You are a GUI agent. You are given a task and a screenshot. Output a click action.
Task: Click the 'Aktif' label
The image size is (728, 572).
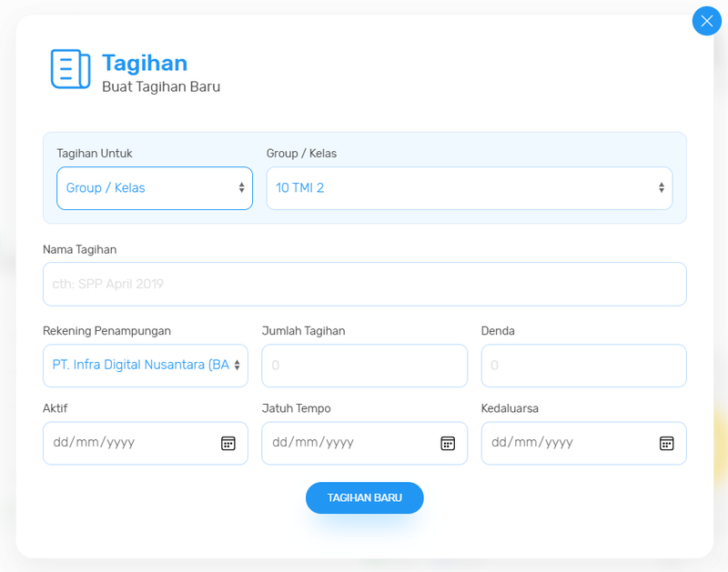(55, 408)
